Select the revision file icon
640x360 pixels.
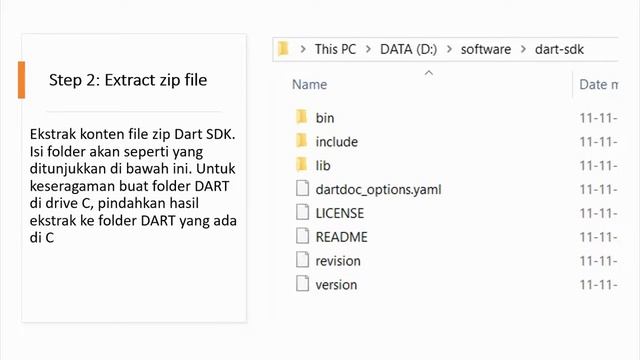(302, 260)
